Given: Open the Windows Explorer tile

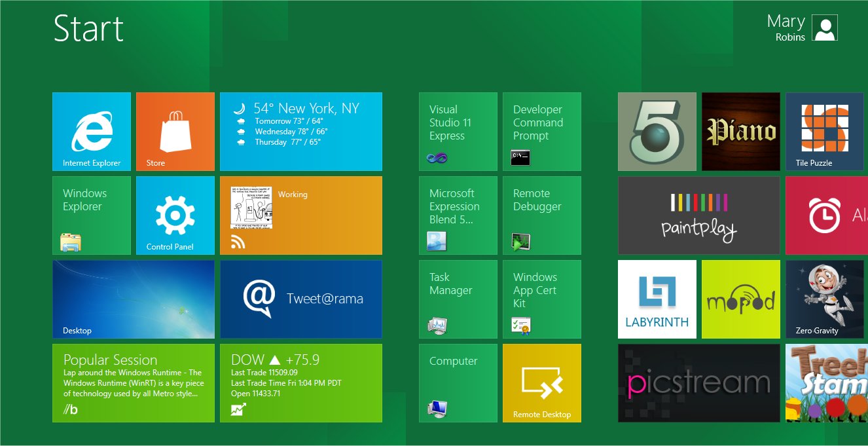Looking at the screenshot, I should 92,215.
